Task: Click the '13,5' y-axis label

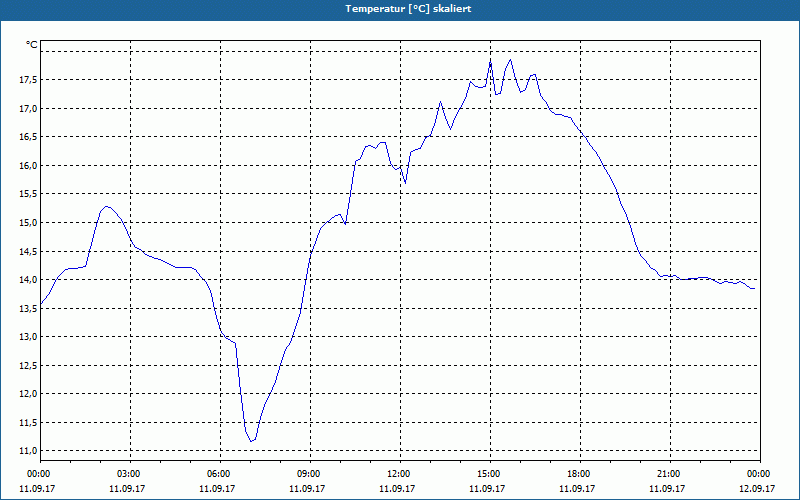Action: point(28,308)
